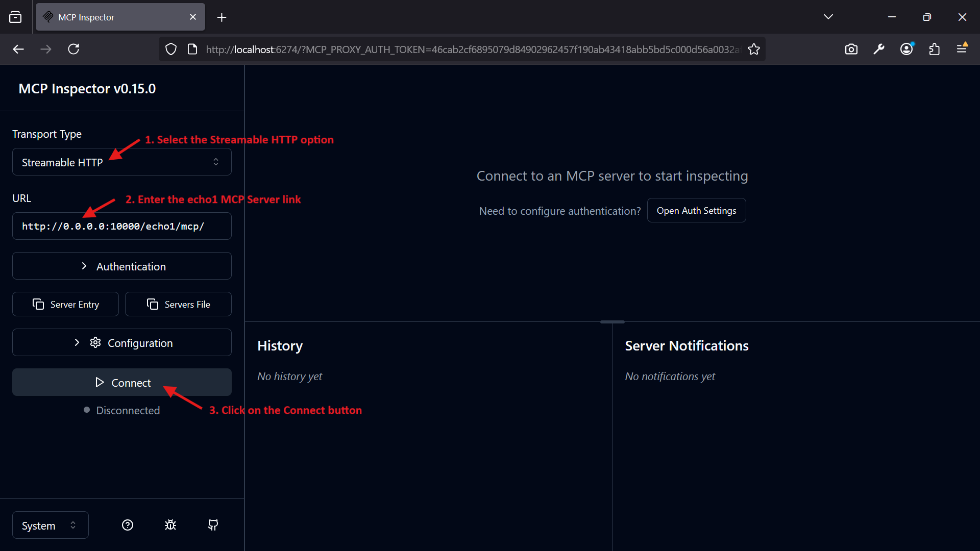The height and width of the screenshot is (551, 980).
Task: Click the browser screenshot camera icon
Action: point(851,49)
